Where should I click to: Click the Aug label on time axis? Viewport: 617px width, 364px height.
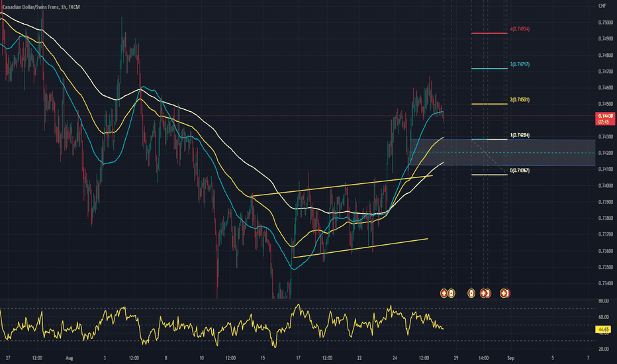click(70, 358)
